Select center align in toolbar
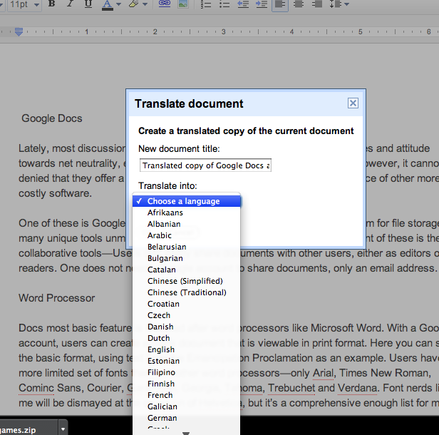The height and width of the screenshot is (435, 439). click(x=299, y=4)
